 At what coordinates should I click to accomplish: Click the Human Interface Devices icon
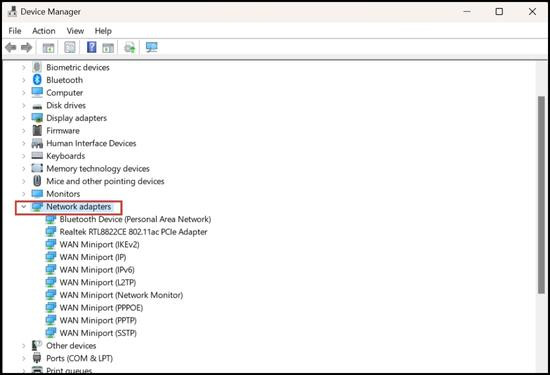[37, 143]
